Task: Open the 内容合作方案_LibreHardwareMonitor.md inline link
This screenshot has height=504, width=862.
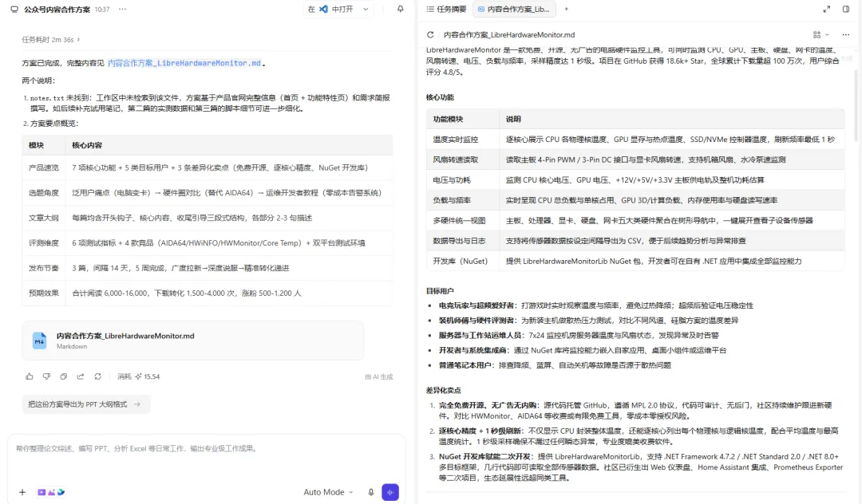Action: pos(184,63)
